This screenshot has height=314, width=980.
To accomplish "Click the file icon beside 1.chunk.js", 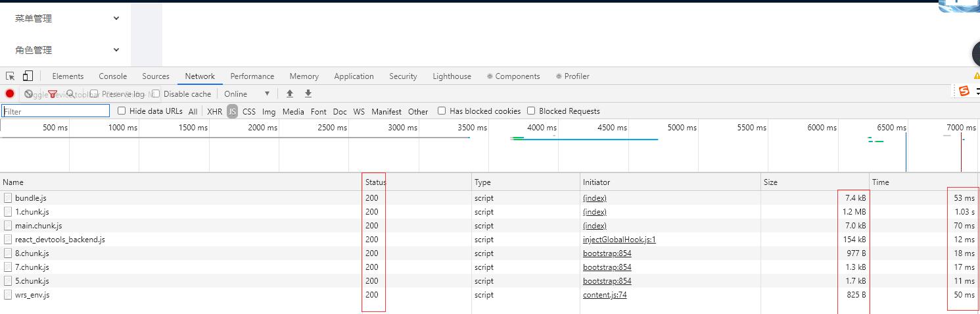I will pyautogui.click(x=8, y=212).
